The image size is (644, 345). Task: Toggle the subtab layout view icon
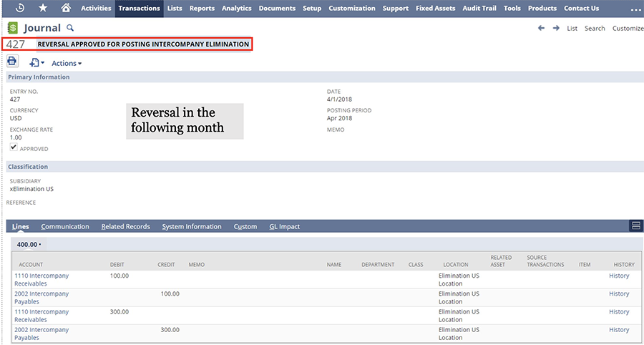[635, 226]
